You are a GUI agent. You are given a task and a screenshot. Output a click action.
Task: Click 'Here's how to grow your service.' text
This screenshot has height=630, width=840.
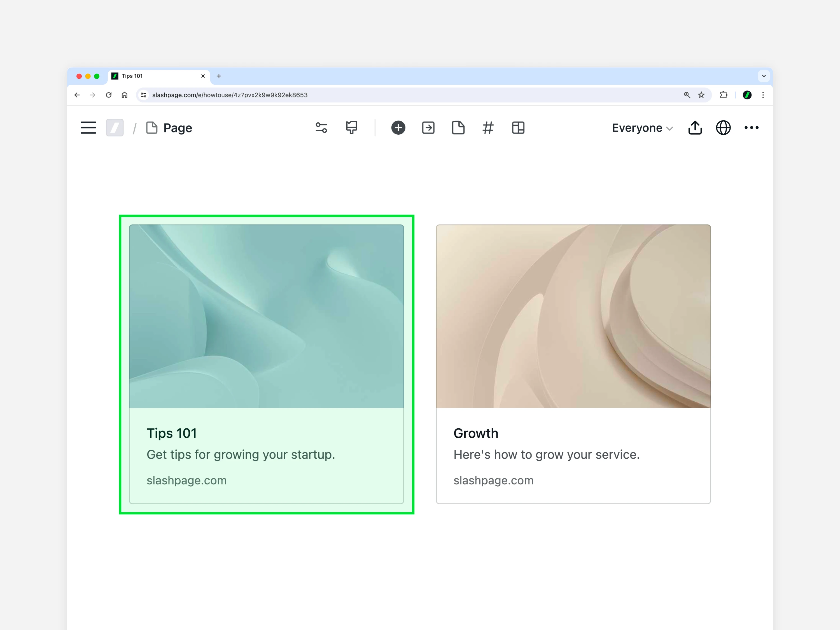click(x=547, y=454)
